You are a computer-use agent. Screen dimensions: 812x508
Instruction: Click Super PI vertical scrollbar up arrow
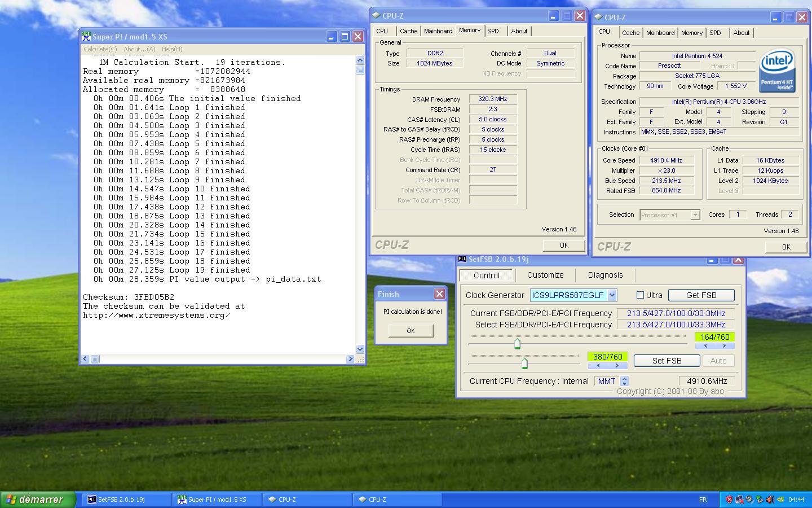(360, 60)
